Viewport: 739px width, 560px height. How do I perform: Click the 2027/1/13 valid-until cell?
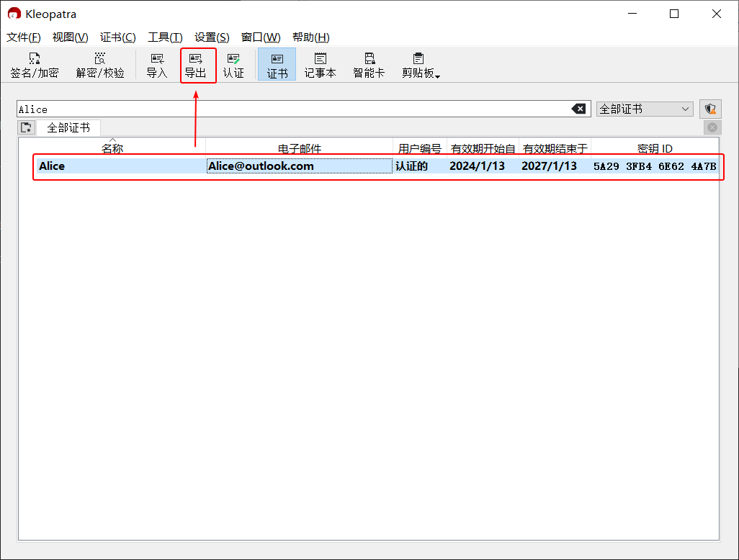point(555,166)
